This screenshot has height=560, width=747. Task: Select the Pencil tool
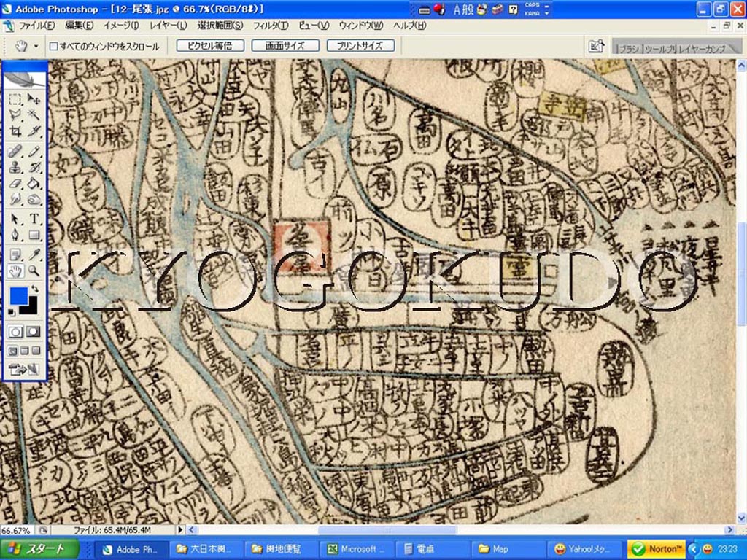(34, 152)
